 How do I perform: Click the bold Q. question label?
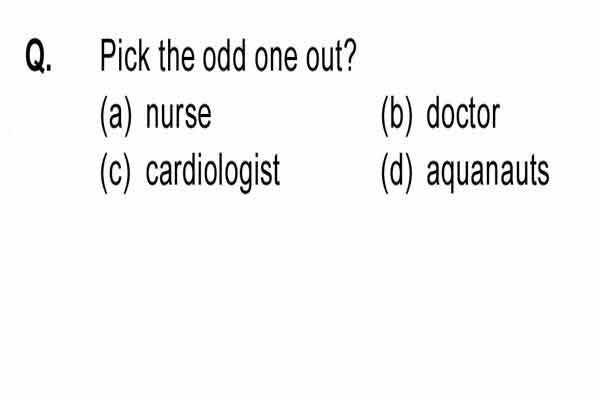38,57
